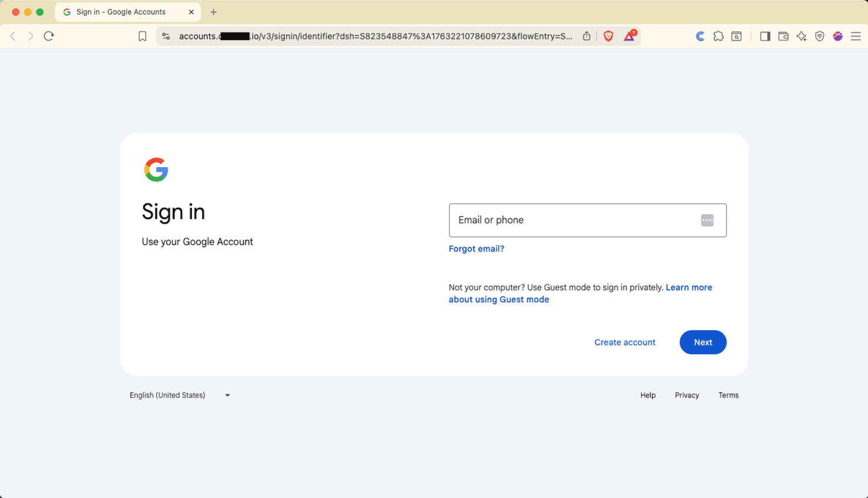Focus the Email or phone field
The width and height of the screenshot is (868, 498).
587,220
